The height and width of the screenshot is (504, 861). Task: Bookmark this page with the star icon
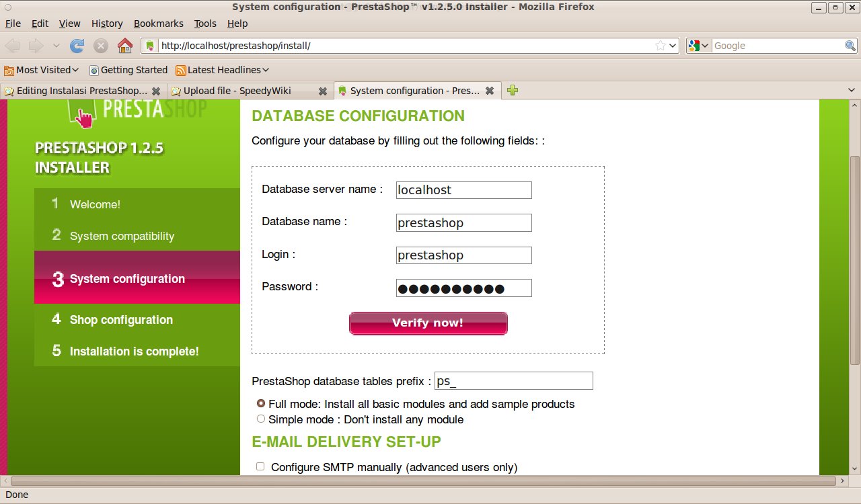(x=661, y=46)
